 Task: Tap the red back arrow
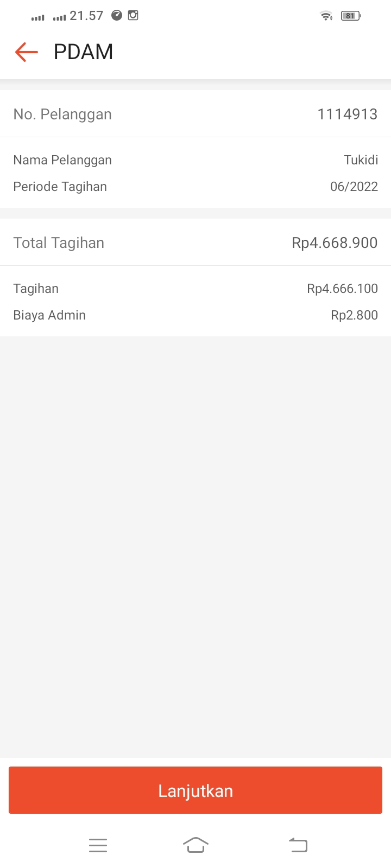tap(26, 52)
